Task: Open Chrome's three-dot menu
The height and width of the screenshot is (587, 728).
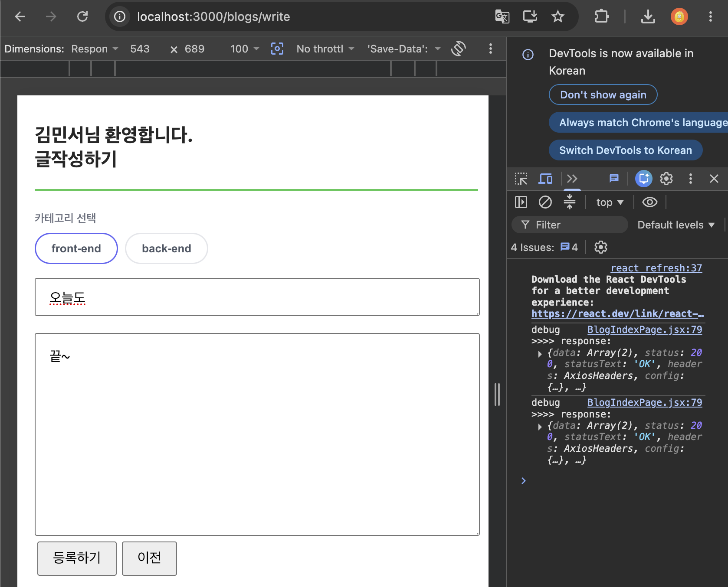Action: point(710,16)
